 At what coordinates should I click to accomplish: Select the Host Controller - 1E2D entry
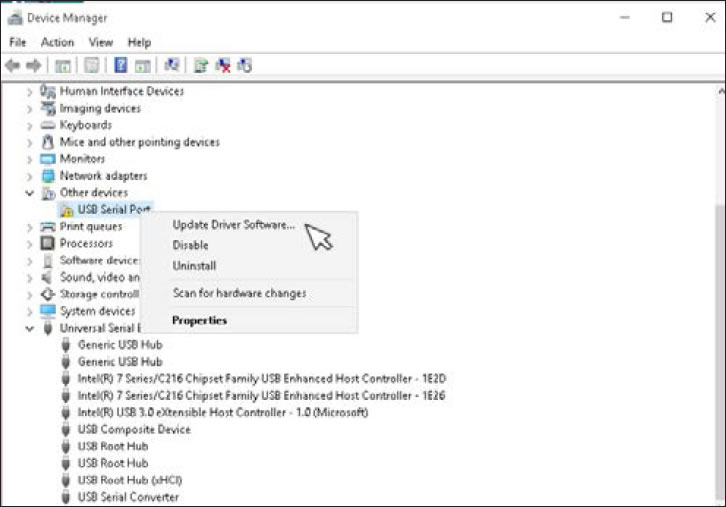coord(262,378)
